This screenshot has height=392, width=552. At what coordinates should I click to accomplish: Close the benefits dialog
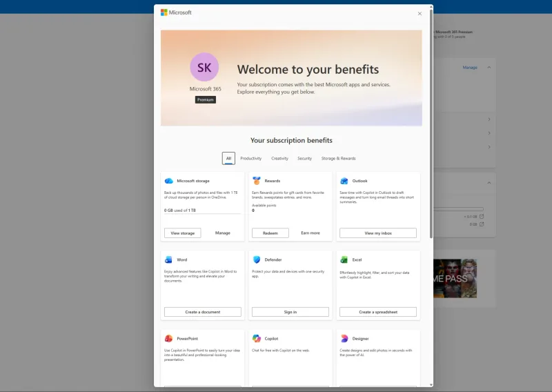420,13
